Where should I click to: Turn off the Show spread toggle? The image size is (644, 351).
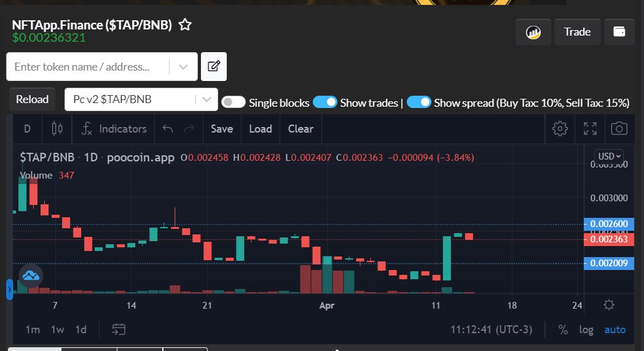coord(419,102)
